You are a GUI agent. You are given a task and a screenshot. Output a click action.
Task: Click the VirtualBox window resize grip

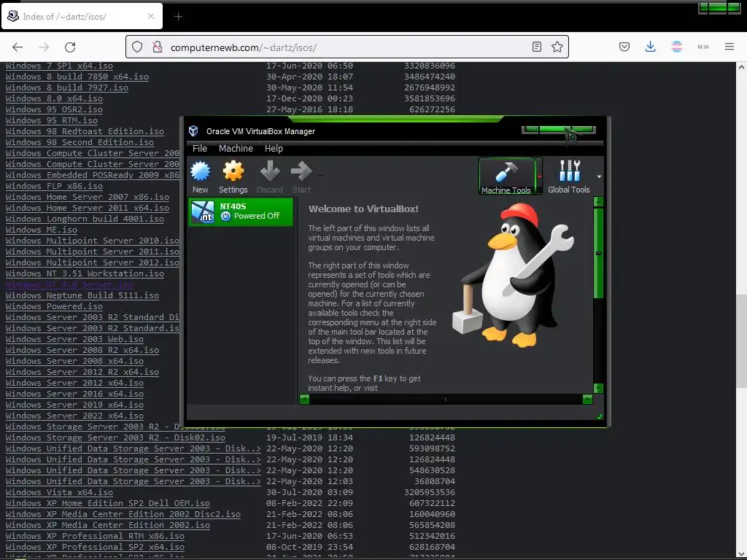tap(600, 416)
